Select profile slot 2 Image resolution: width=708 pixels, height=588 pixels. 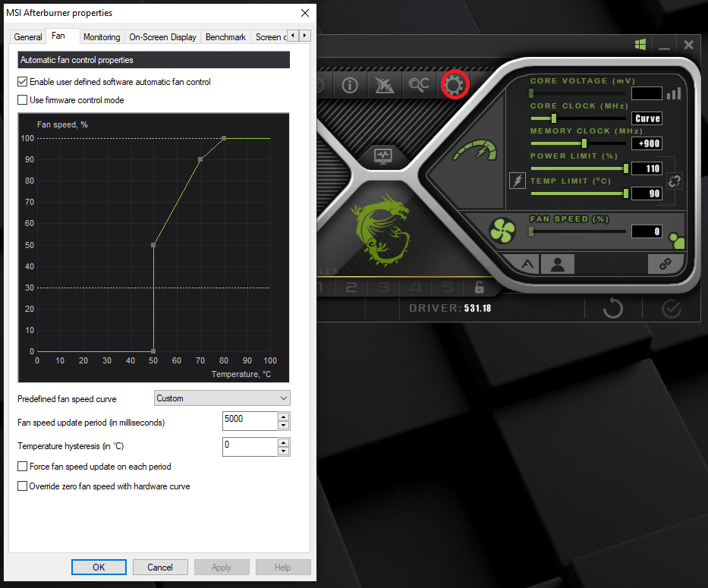click(x=351, y=288)
